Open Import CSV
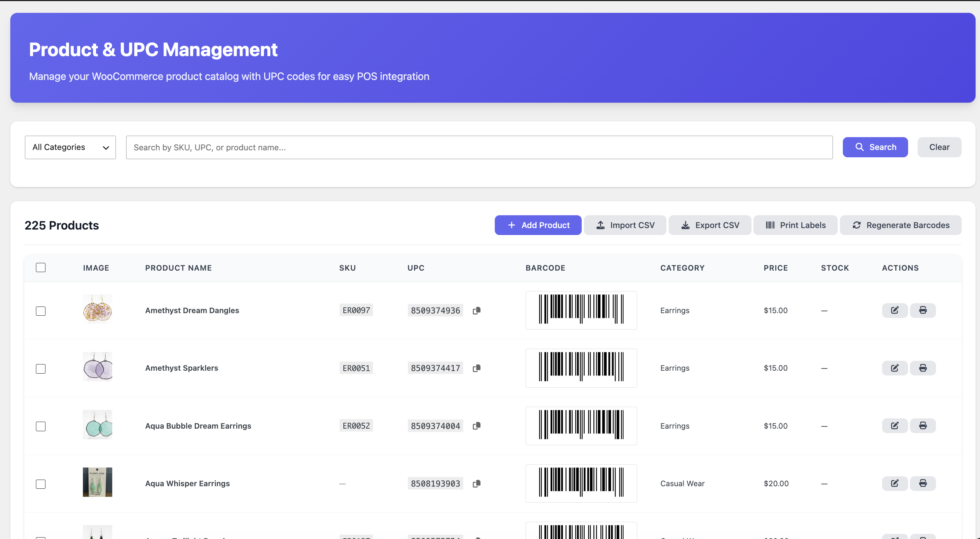The height and width of the screenshot is (539, 980). pyautogui.click(x=625, y=225)
